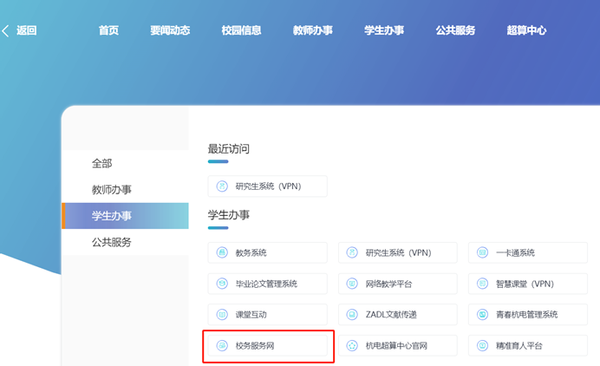Open the 毕业论文管理系统 icon
This screenshot has width=600, height=366.
pyautogui.click(x=222, y=284)
